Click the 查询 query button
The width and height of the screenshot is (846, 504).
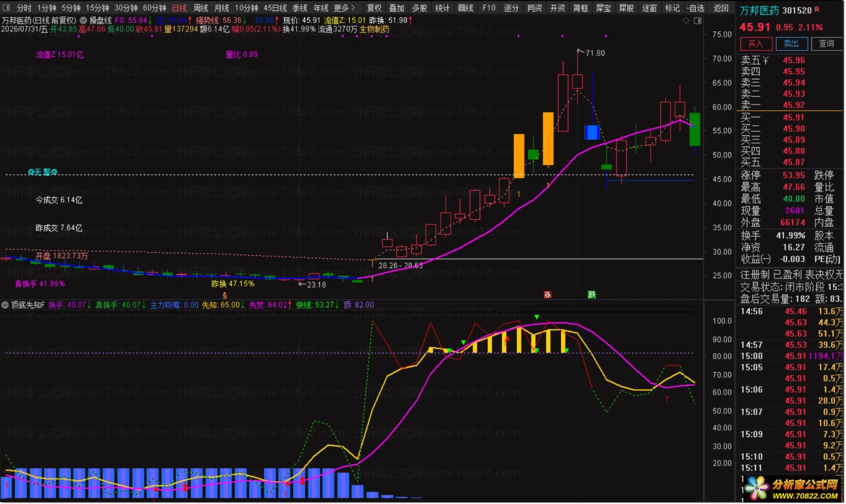coord(827,44)
